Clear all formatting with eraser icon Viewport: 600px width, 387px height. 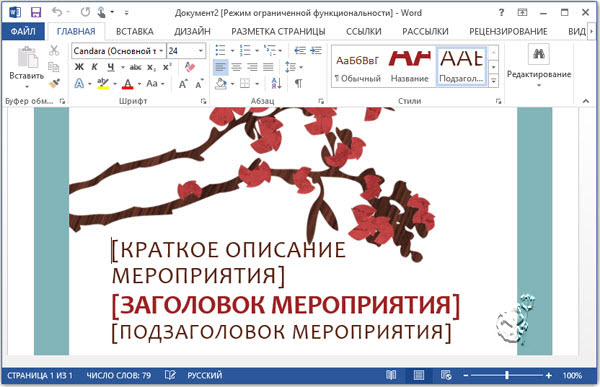coord(190,67)
